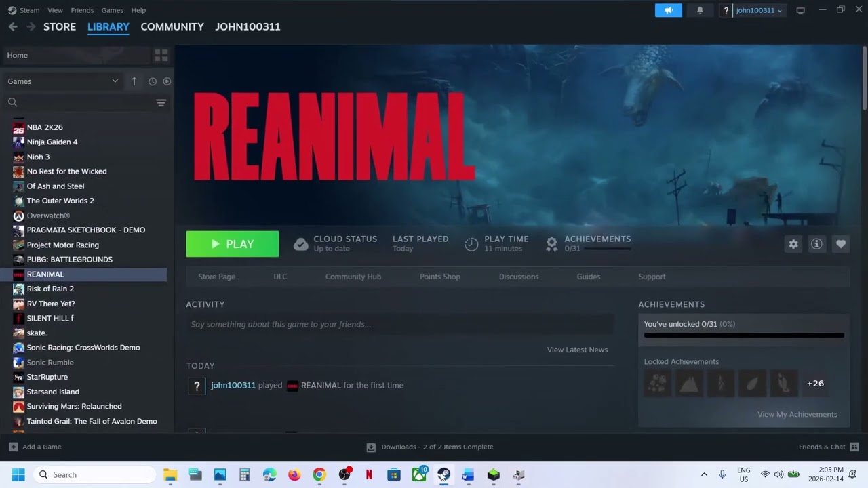Click the library search magnifier
The height and width of the screenshot is (488, 868).
coord(12,102)
